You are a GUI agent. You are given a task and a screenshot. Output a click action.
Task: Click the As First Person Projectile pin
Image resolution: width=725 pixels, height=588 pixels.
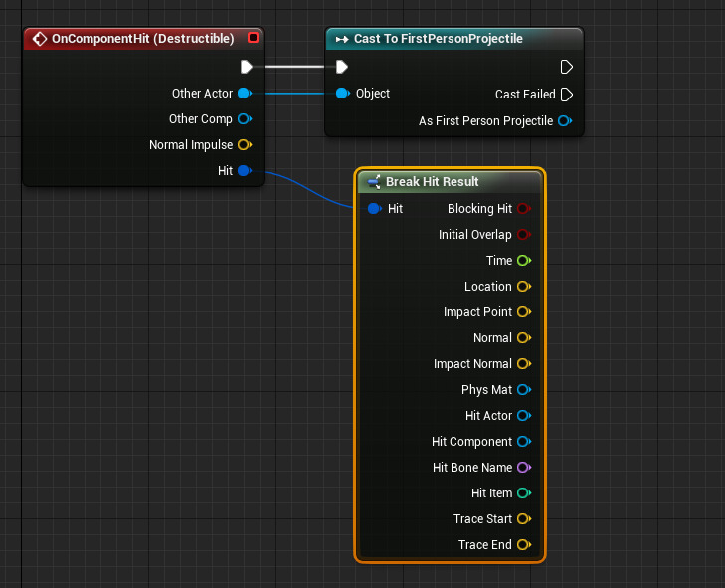565,121
